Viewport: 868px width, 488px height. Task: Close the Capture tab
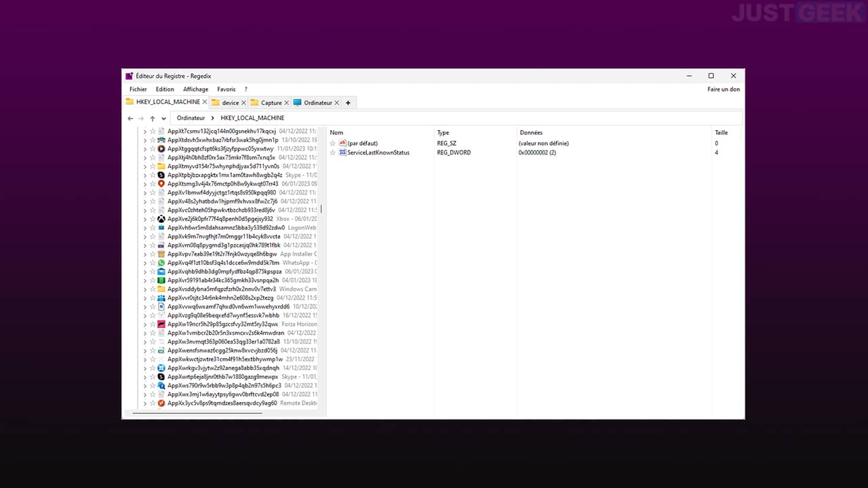point(287,103)
